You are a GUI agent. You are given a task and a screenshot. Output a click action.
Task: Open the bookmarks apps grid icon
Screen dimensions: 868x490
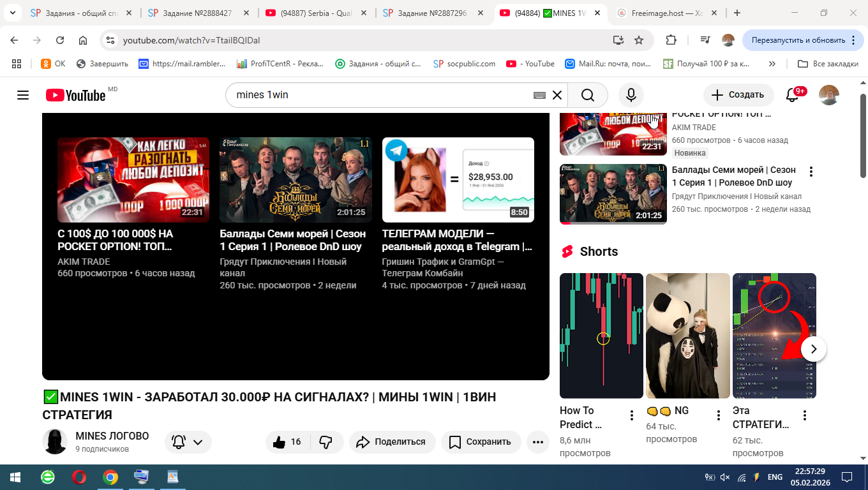pos(17,64)
